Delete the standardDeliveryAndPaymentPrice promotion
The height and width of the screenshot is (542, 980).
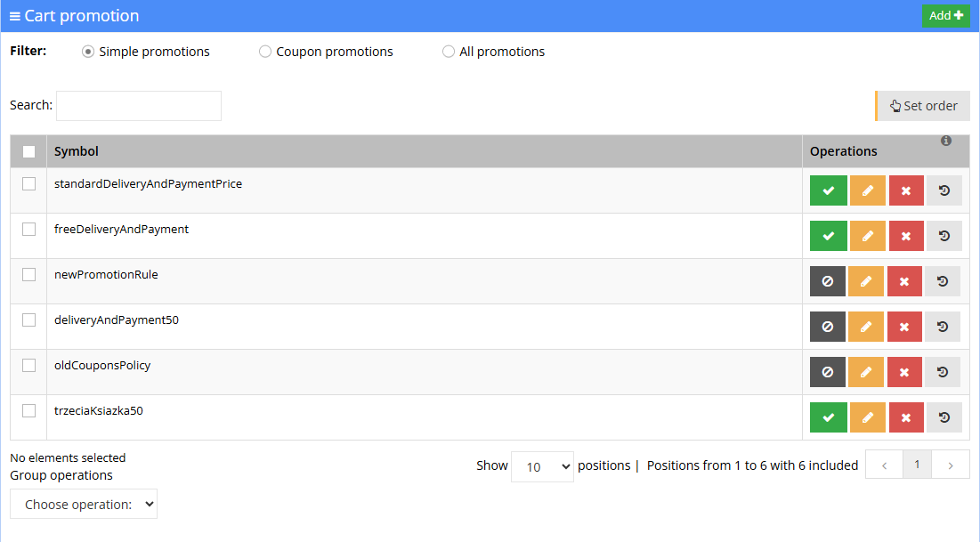click(906, 190)
